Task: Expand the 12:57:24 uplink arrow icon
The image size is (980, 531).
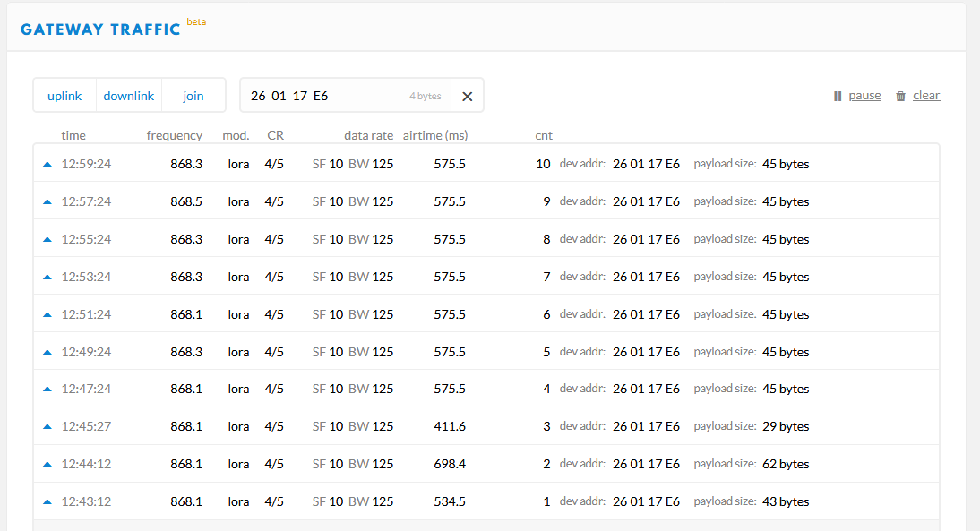Action: click(x=47, y=201)
